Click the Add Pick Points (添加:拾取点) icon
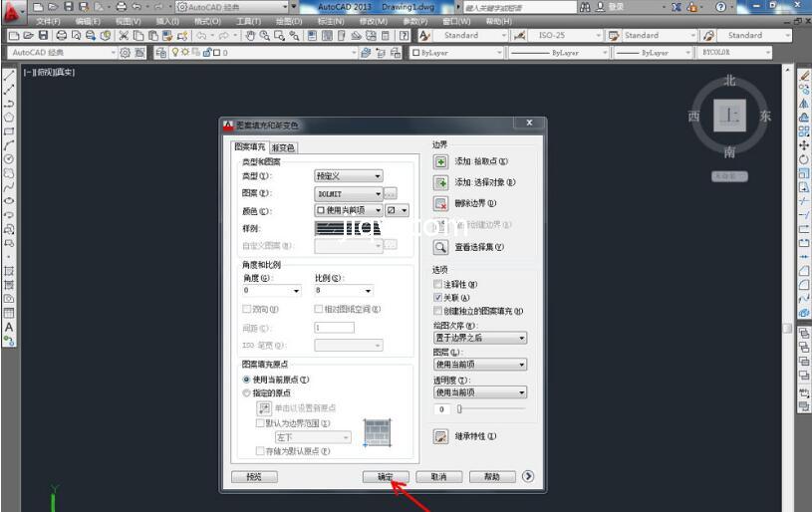This screenshot has height=512, width=812. (440, 162)
